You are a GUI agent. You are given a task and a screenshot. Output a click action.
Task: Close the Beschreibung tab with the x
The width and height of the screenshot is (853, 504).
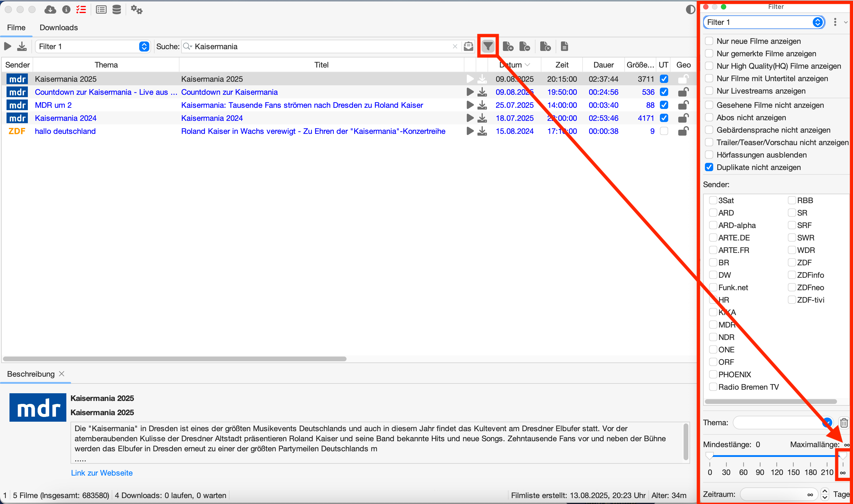pyautogui.click(x=62, y=374)
